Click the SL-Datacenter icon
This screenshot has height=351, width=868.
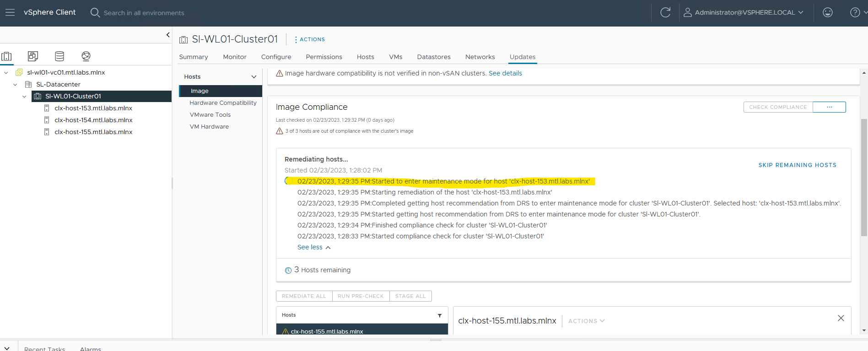tap(28, 84)
